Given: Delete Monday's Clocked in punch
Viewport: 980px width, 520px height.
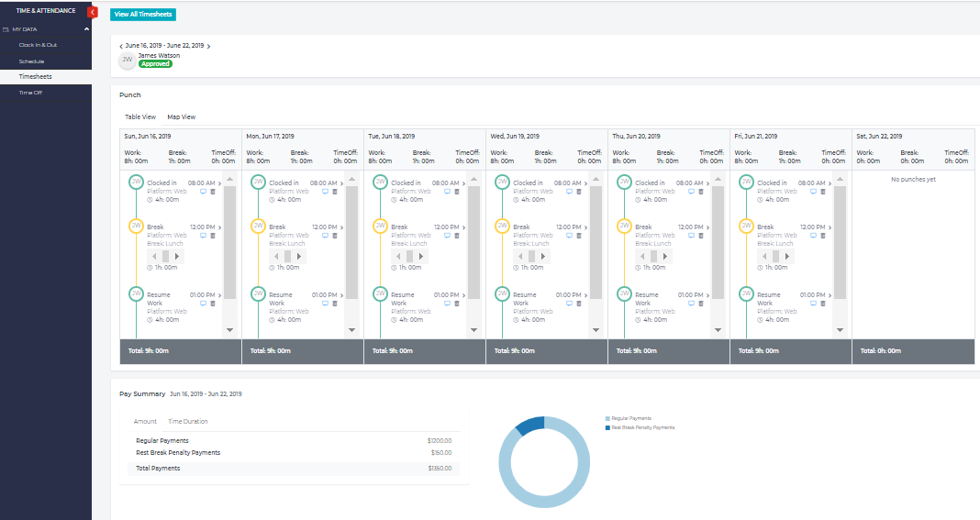Looking at the screenshot, I should (x=335, y=192).
